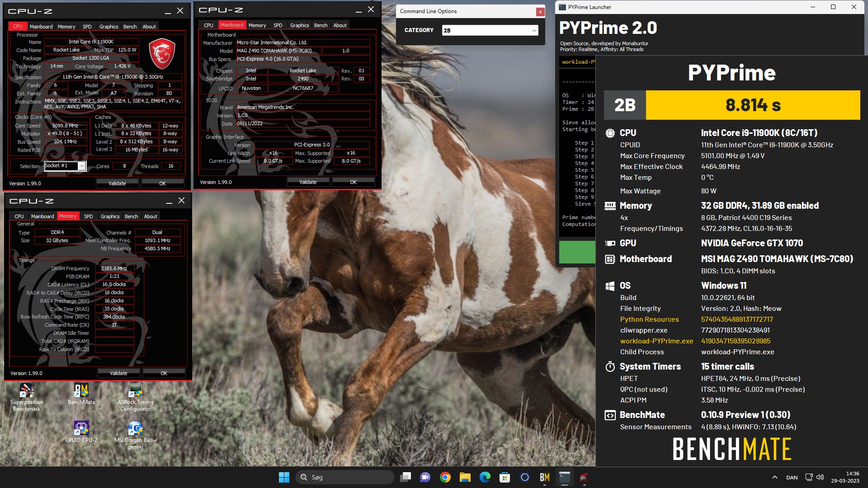
Task: Open Cortana circle icon in taskbar
Action: point(525,477)
